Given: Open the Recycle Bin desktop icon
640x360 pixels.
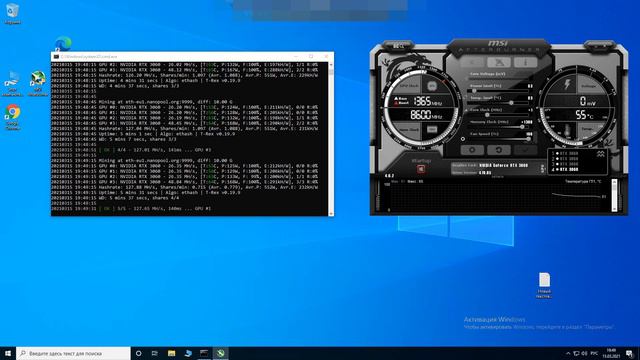Looking at the screenshot, I should 13,13.
